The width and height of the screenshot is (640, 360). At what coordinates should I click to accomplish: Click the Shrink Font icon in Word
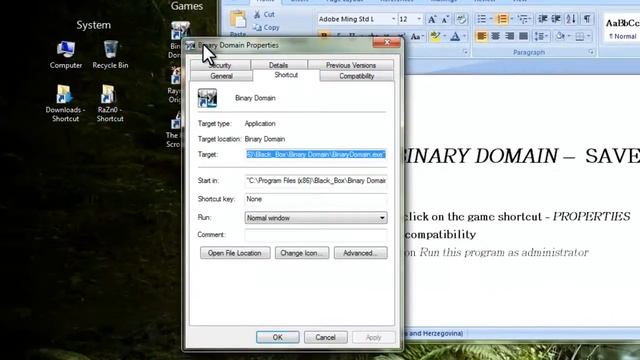point(445,19)
